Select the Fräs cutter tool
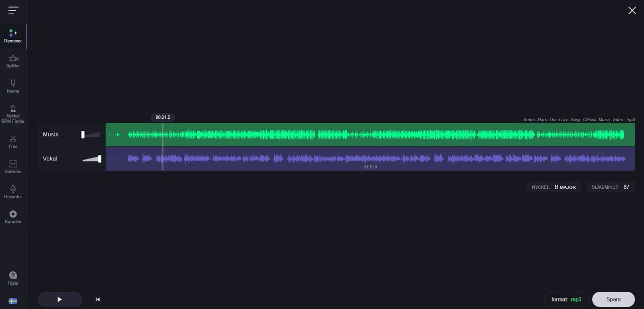The height and width of the screenshot is (309, 644). tap(13, 141)
